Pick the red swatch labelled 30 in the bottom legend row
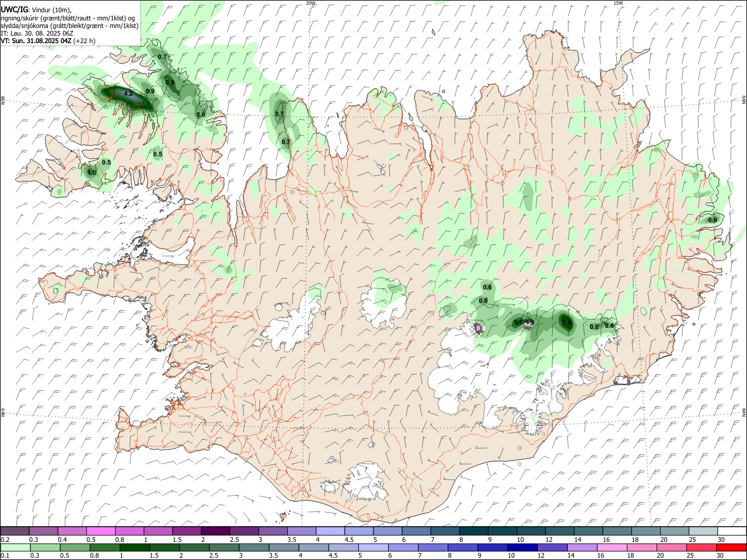Screen dimensions: 747x560 click(731, 547)
